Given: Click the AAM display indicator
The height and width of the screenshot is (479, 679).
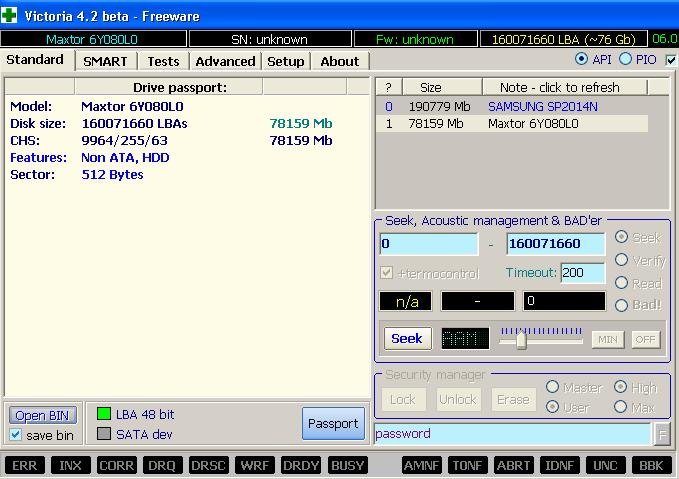Looking at the screenshot, I should [x=465, y=338].
